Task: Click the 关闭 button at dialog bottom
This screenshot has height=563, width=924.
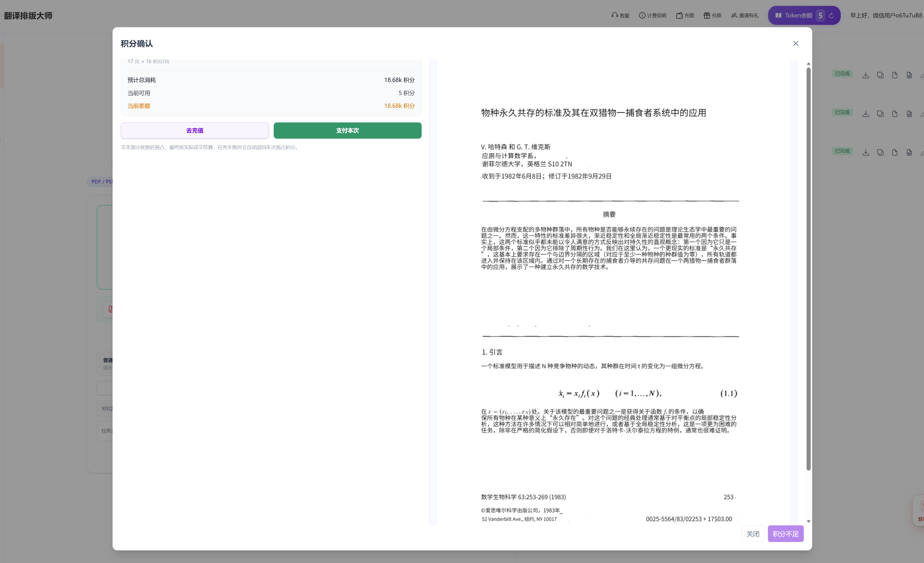Action: point(753,533)
